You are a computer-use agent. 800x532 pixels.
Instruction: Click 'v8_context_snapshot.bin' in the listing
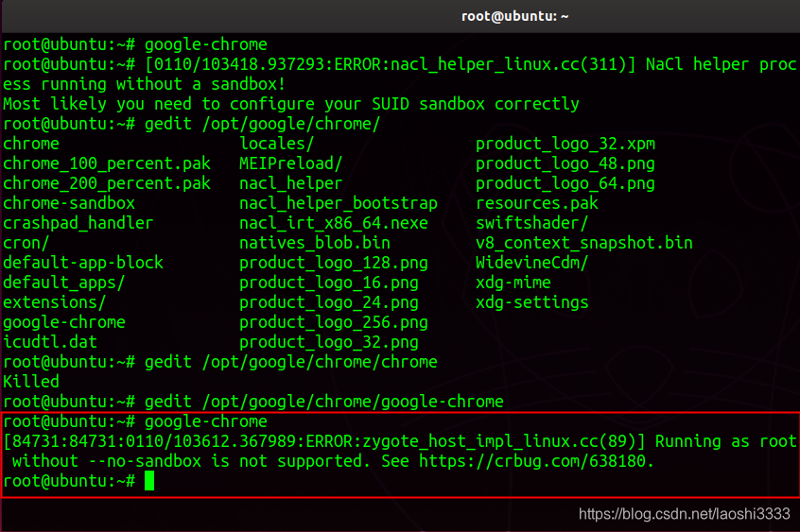[x=584, y=243]
